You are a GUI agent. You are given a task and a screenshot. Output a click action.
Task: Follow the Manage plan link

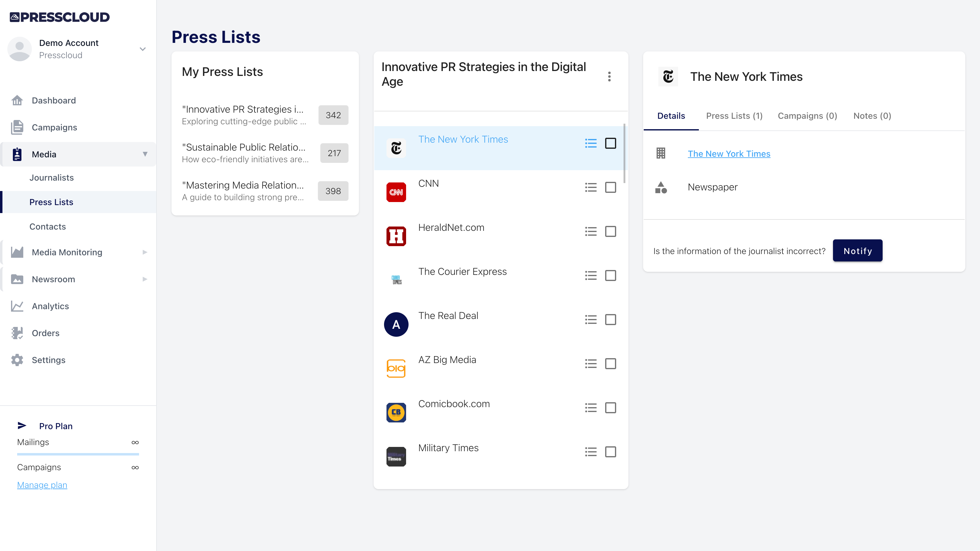coord(42,485)
